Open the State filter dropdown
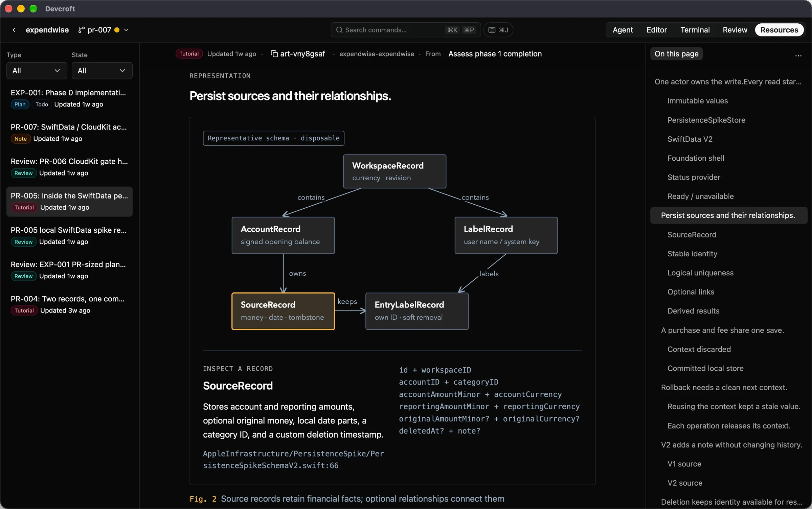This screenshot has width=812, height=509. pyautogui.click(x=102, y=70)
